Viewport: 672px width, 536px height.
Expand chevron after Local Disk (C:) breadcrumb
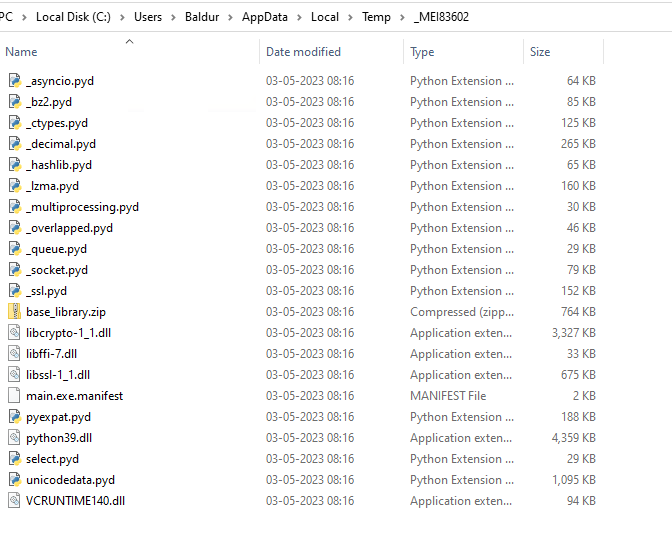122,17
